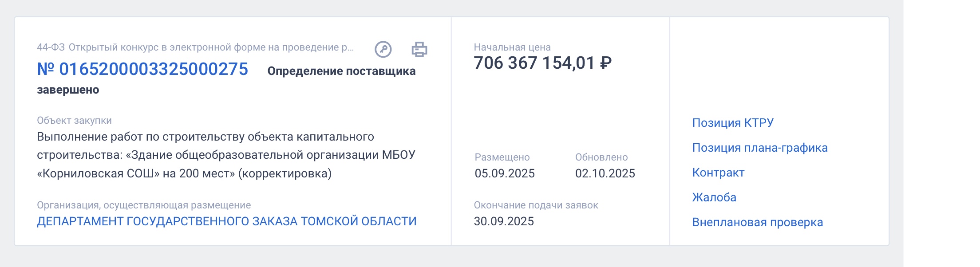Click the Объект закупки label
This screenshot has width=980, height=267.
click(74, 121)
